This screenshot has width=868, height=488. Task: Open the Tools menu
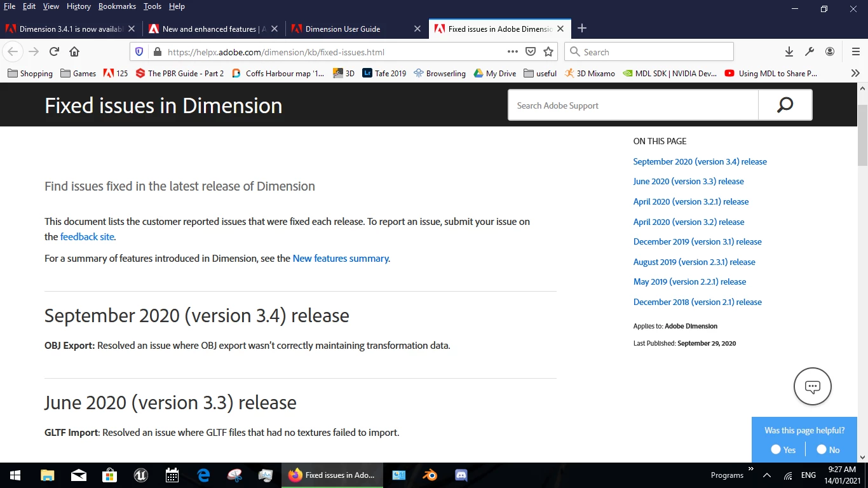click(x=153, y=6)
